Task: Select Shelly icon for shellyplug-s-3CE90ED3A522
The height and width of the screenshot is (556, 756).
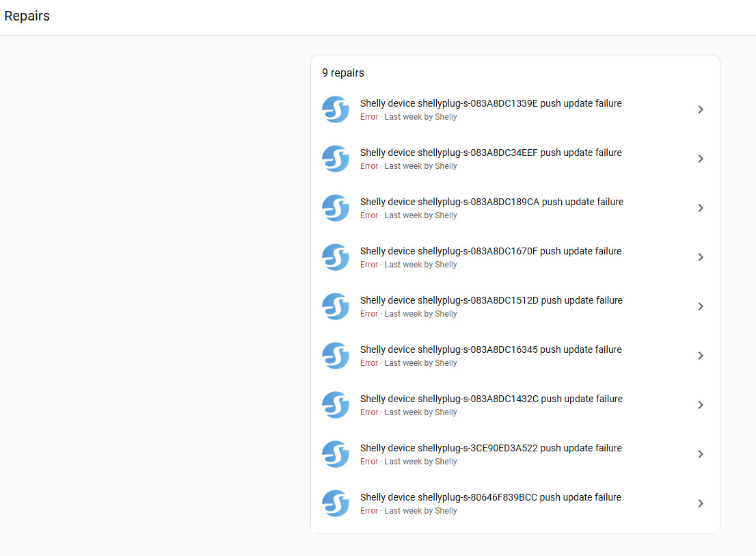Action: tap(336, 454)
